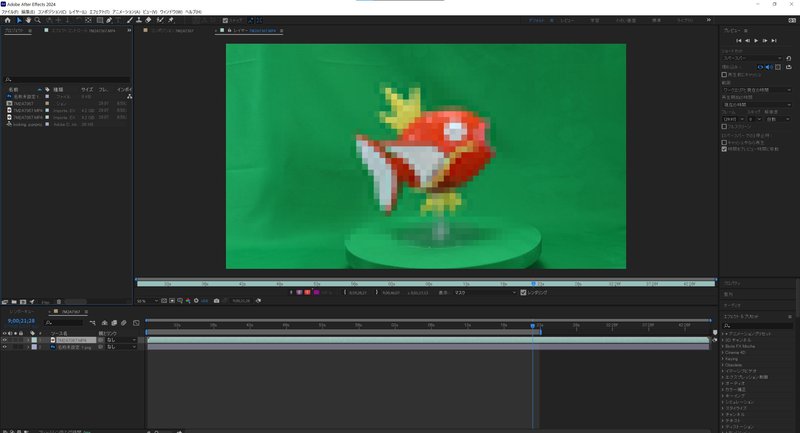Toggle the Rendering checkbox below viewer

[x=523, y=292]
